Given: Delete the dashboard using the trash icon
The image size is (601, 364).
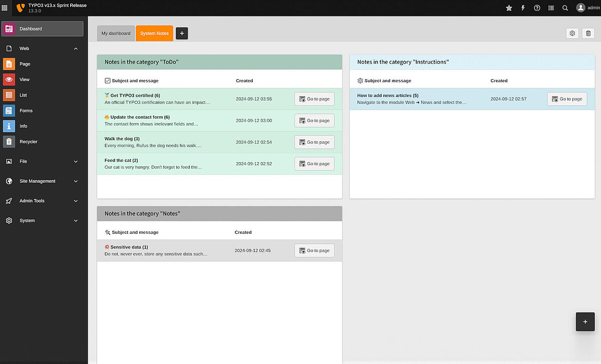Looking at the screenshot, I should click(588, 33).
